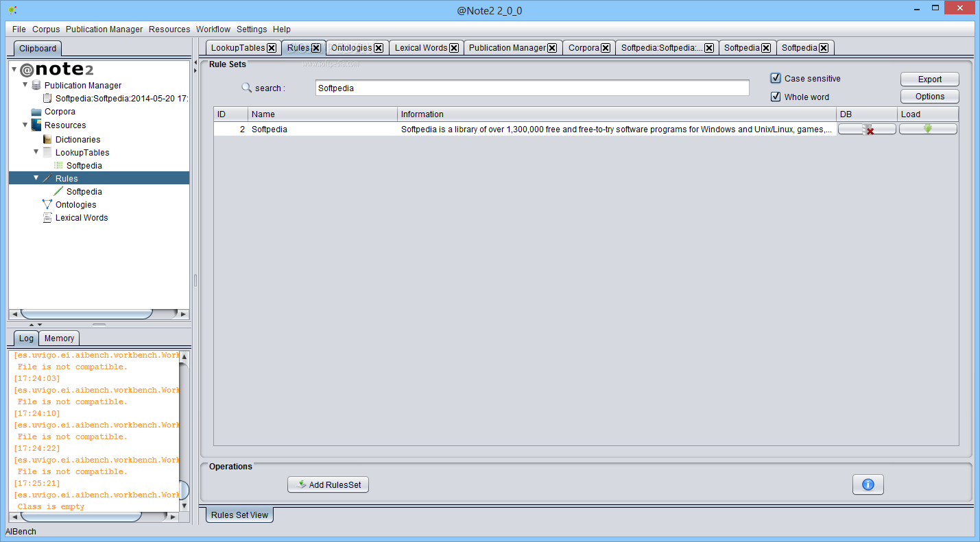Click the green Softpedia rule icon
The width and height of the screenshot is (980, 542).
[58, 191]
